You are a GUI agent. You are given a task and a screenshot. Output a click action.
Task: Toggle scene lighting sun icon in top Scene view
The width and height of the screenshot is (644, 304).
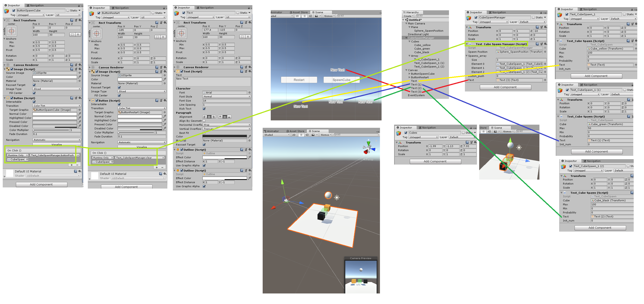click(304, 16)
